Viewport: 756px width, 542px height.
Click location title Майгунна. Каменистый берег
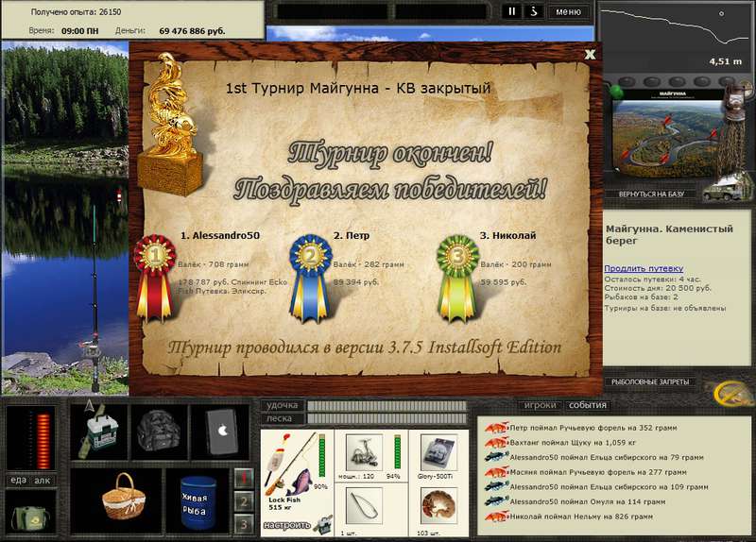tap(669, 234)
